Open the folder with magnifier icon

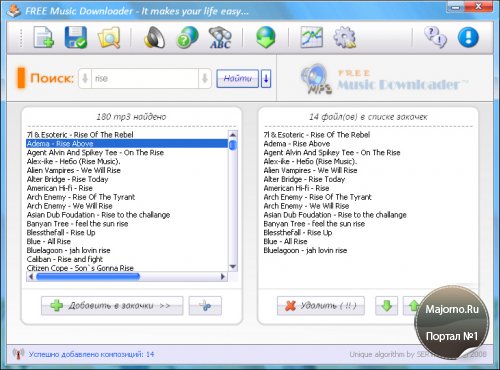tap(109, 37)
